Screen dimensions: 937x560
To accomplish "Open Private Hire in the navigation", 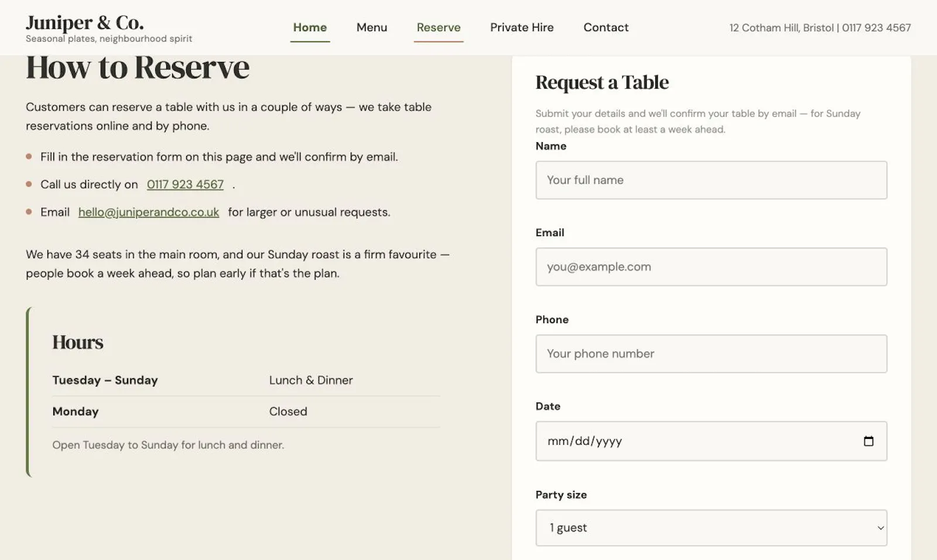I will pyautogui.click(x=522, y=28).
